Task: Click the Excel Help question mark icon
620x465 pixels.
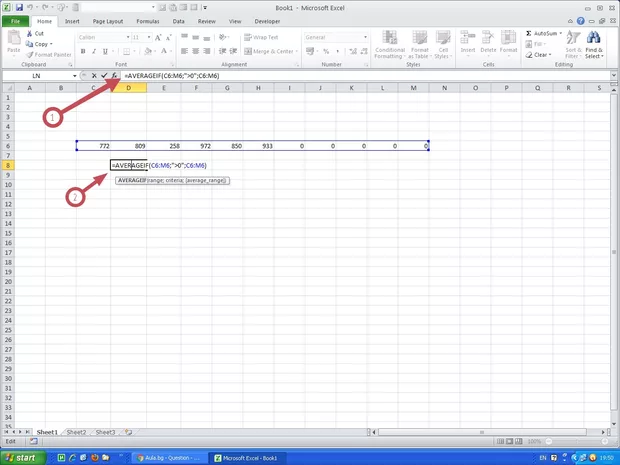Action: tap(580, 21)
